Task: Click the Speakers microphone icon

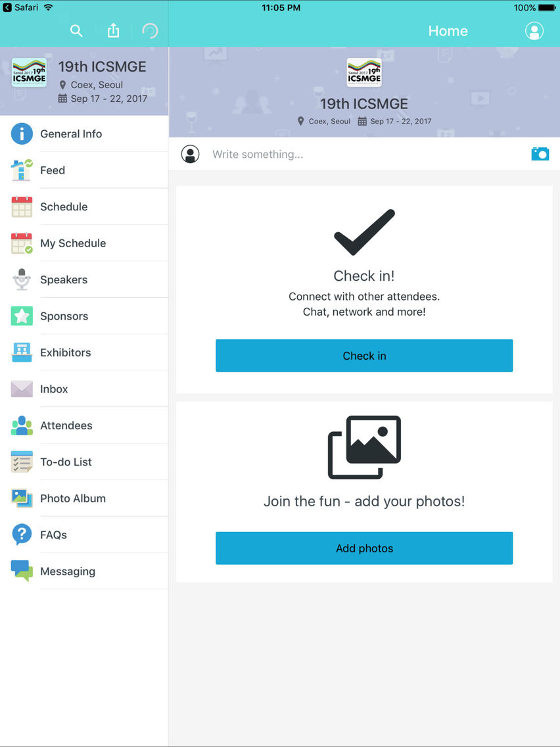Action: pyautogui.click(x=22, y=279)
